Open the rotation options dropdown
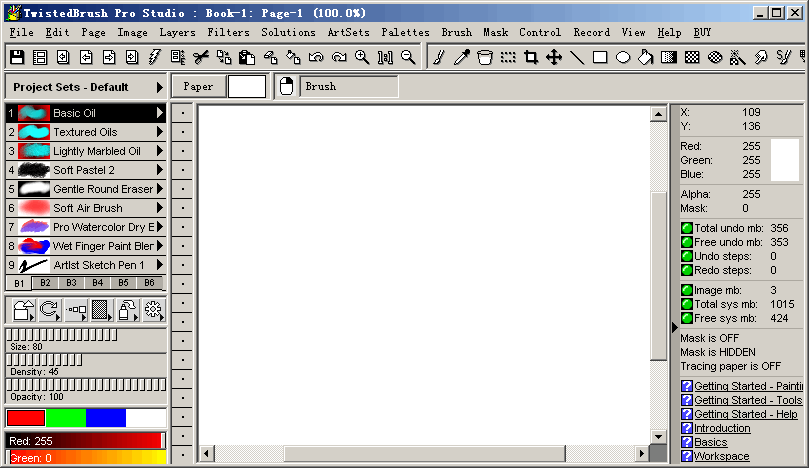The width and height of the screenshot is (809, 468). tap(50, 310)
